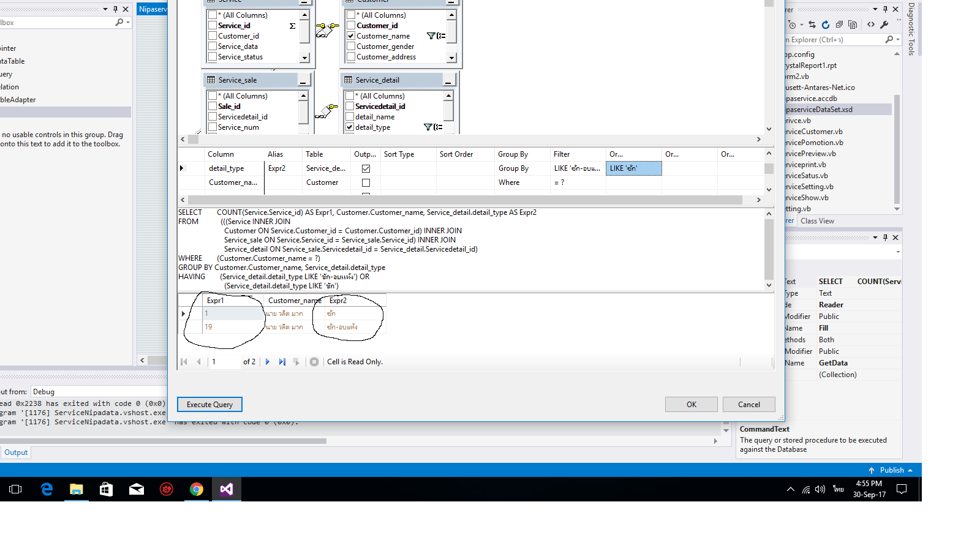Open the Diagnostic Tools side tab

click(x=911, y=29)
